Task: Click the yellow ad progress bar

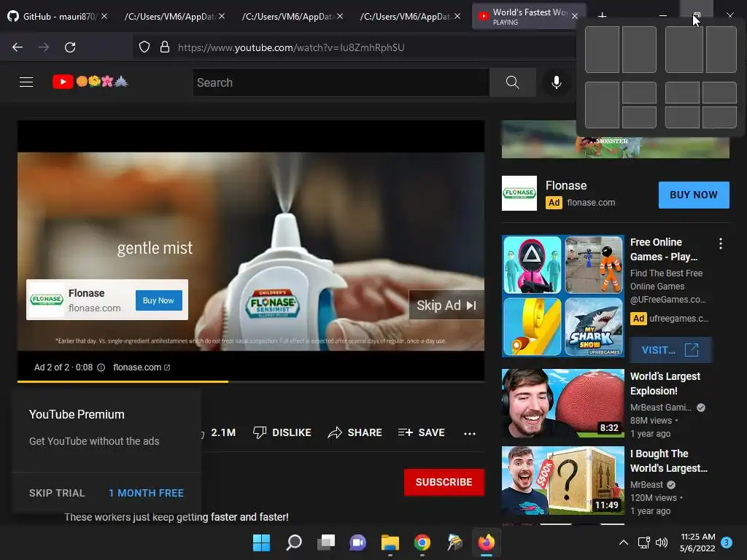Action: coord(123,381)
